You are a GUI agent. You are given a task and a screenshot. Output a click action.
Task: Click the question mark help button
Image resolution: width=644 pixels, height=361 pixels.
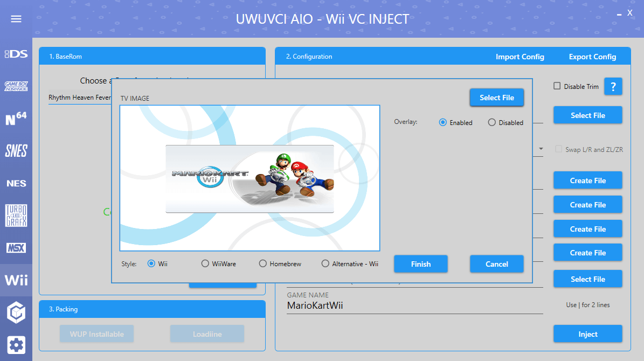click(x=613, y=87)
